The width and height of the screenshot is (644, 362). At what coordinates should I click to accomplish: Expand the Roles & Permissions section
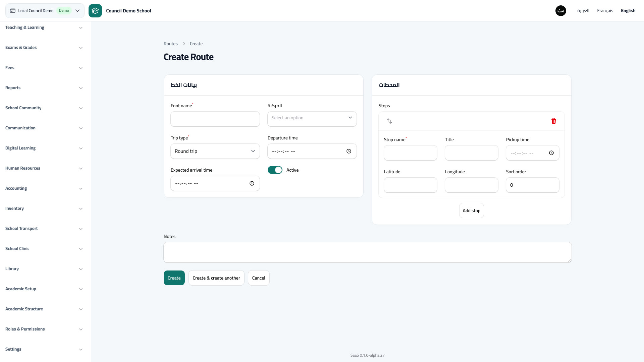pos(44,329)
